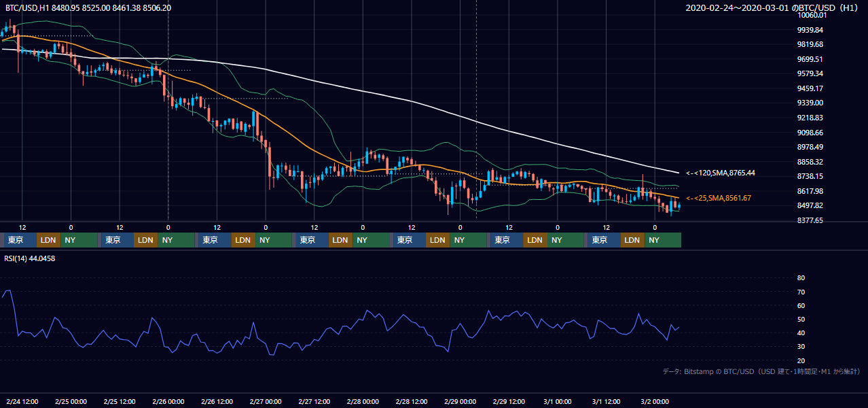
Task: Click the 2/25 12:00 time label
Action: tap(120, 401)
